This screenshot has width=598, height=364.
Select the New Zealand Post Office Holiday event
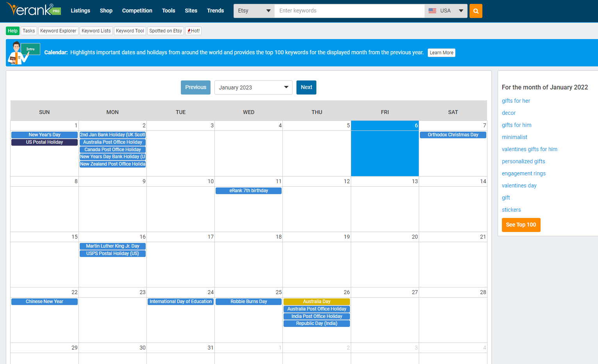point(112,164)
